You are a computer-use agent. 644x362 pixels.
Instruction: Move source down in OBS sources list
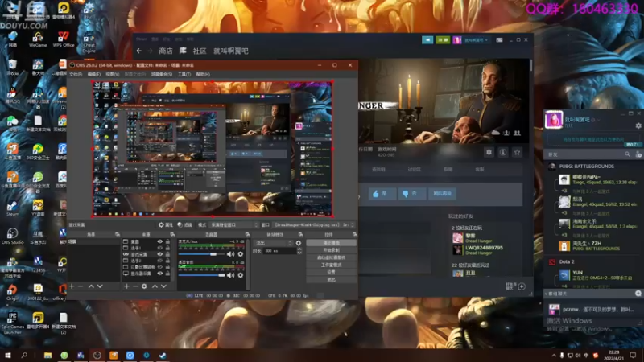(x=163, y=286)
